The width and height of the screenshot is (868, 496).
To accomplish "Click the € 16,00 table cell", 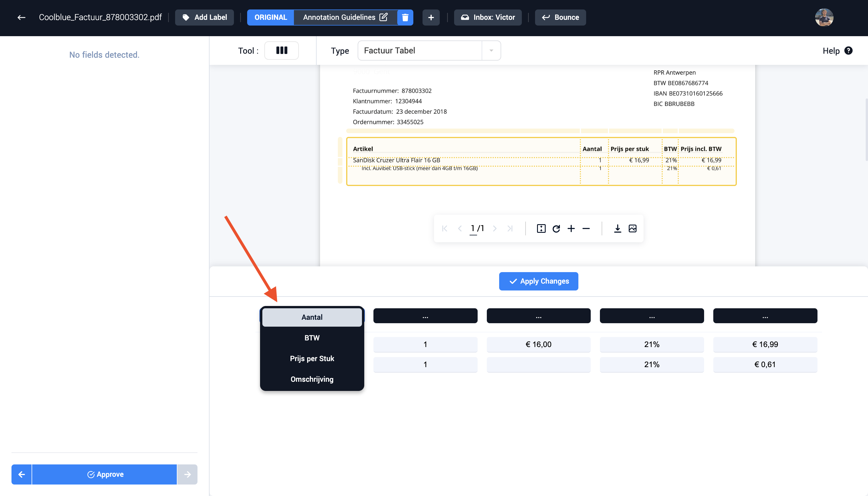I will pyautogui.click(x=538, y=344).
